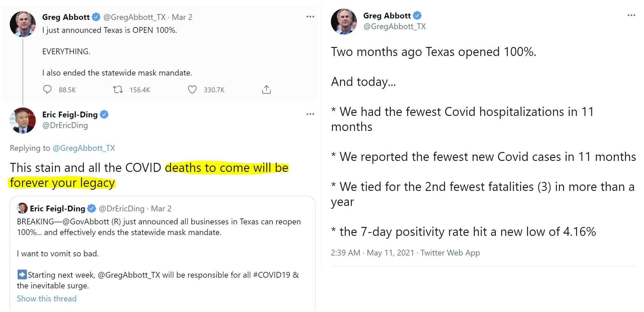Click the share icon on Abbott's Mar 2 tweet

266,90
